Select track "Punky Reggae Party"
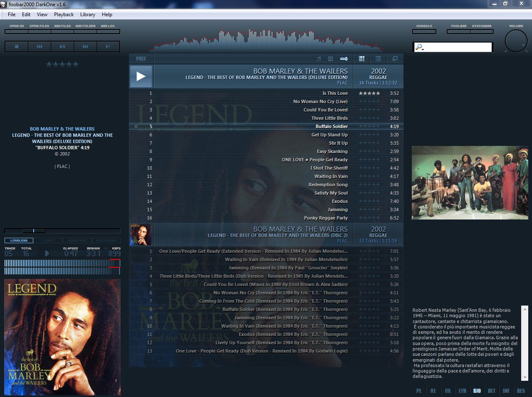532x397 pixels. pos(266,218)
